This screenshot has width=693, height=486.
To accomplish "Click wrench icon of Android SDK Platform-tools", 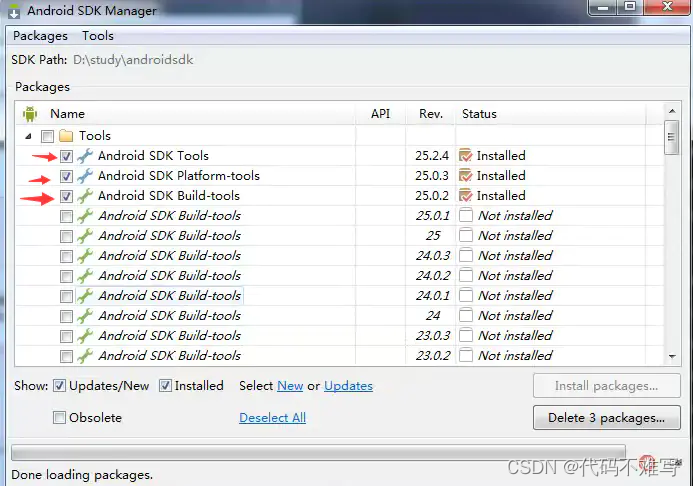I will 85,176.
